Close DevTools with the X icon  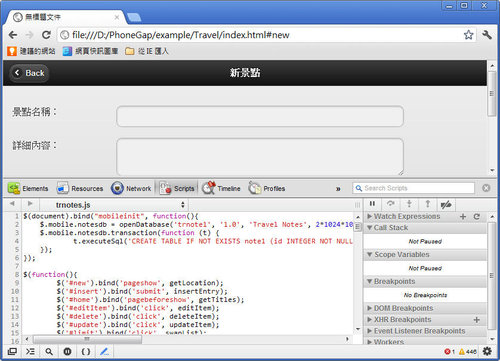click(486, 188)
